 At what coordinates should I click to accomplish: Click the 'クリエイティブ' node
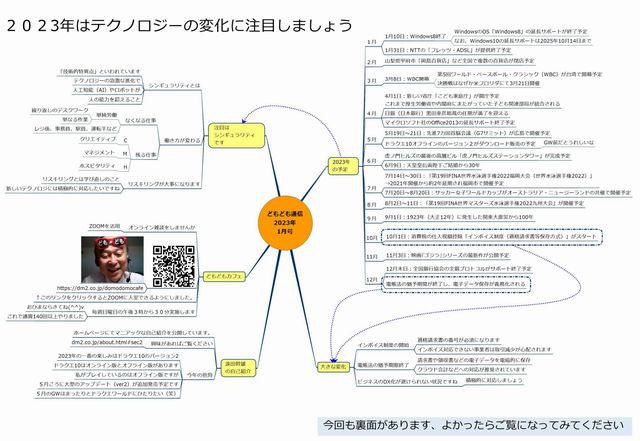(98, 139)
